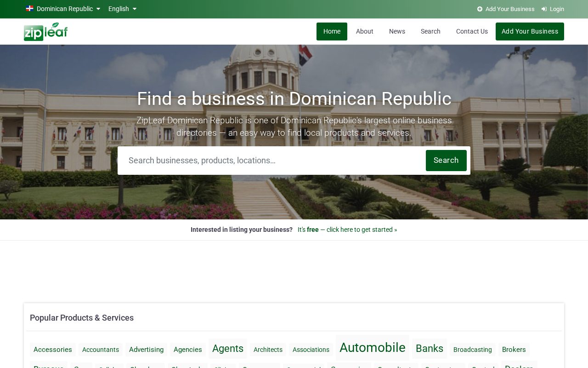Choose the Banks category tag
The height and width of the screenshot is (368, 588).
pyautogui.click(x=430, y=349)
